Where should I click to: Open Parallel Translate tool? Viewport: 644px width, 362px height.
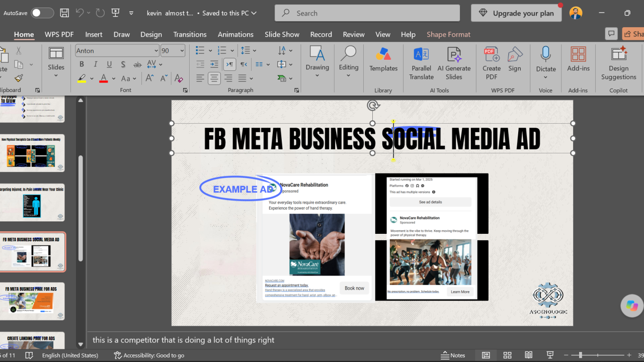click(421, 63)
